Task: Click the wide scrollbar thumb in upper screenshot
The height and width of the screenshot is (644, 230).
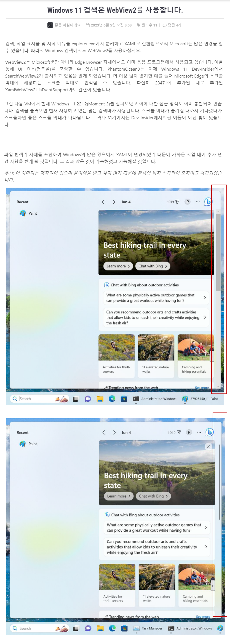Action: pyautogui.click(x=218, y=252)
